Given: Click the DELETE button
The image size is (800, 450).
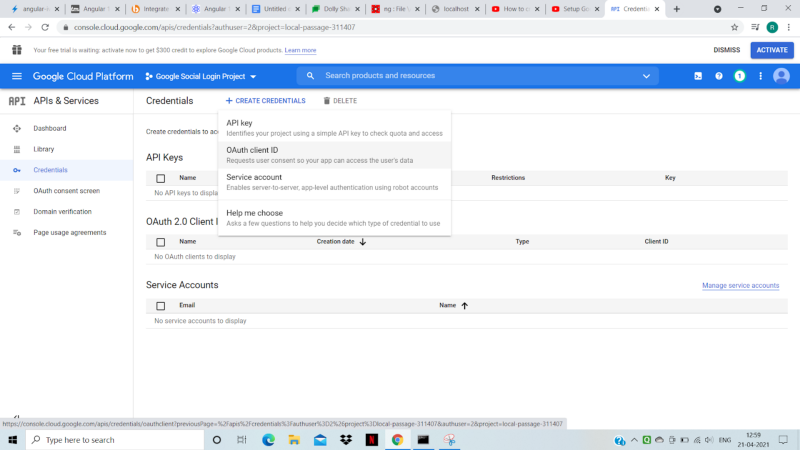Looking at the screenshot, I should click(340, 101).
